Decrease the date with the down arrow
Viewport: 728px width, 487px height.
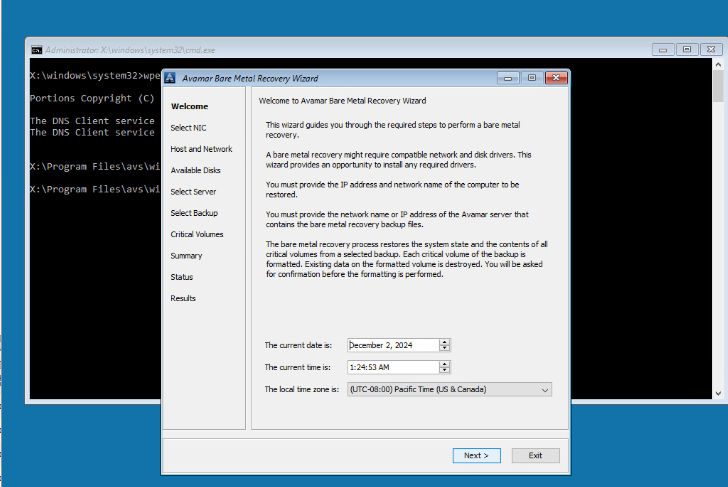point(445,348)
